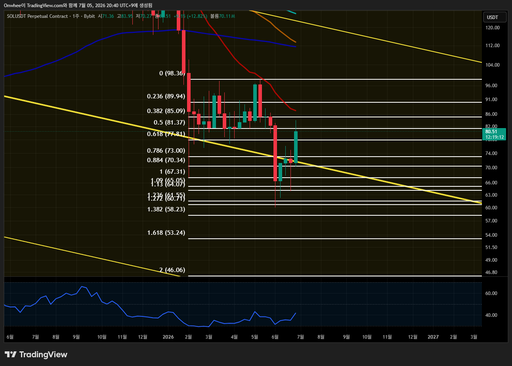Click 40.00 on the RSI pane axis
Viewport: 512px width, 366px height.
coord(491,315)
